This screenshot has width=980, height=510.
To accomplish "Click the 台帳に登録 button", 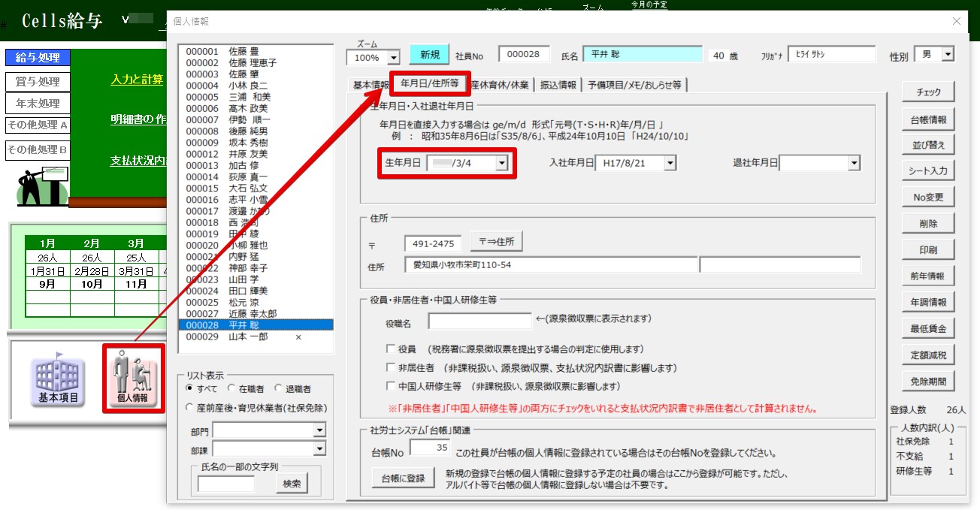I will pyautogui.click(x=402, y=478).
